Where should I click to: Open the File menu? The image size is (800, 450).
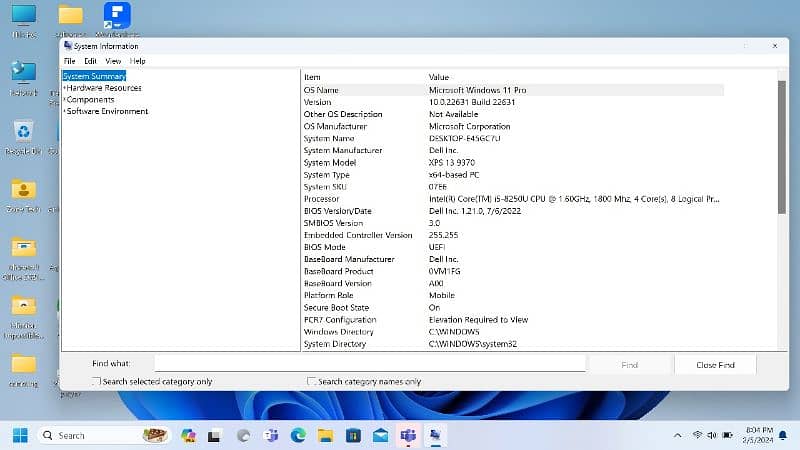click(x=69, y=61)
